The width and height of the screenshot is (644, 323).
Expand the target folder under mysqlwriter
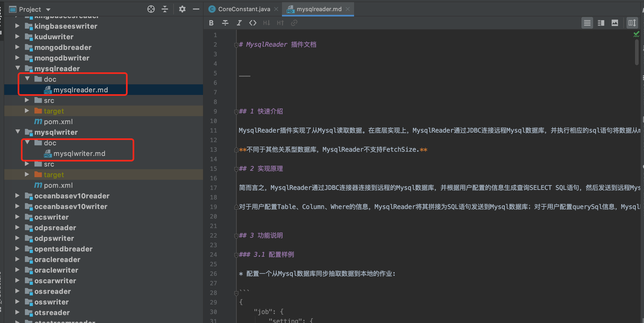pyautogui.click(x=27, y=174)
